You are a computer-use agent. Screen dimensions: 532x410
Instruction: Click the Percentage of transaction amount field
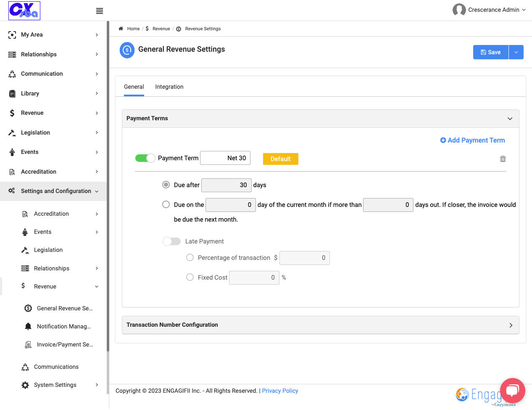point(305,258)
